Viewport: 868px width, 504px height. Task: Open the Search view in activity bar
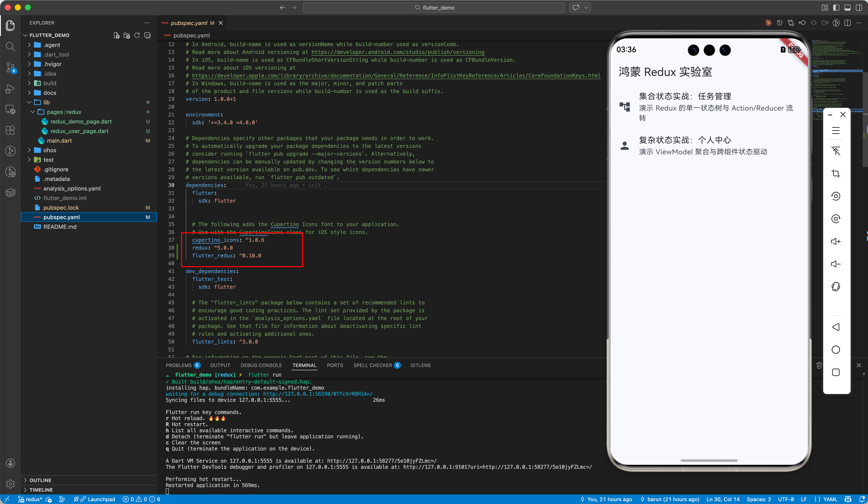point(10,47)
